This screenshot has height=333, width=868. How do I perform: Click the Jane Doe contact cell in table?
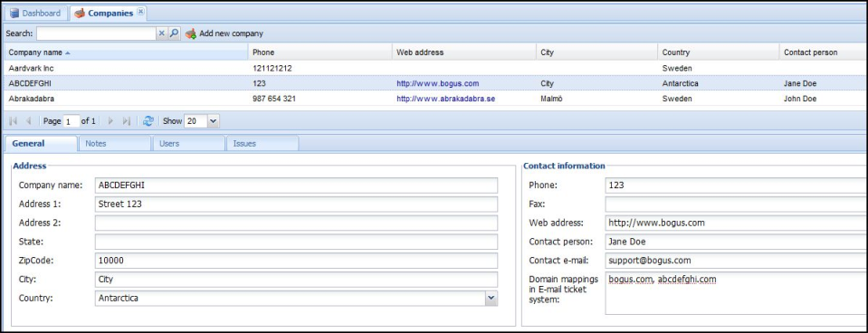(x=800, y=83)
